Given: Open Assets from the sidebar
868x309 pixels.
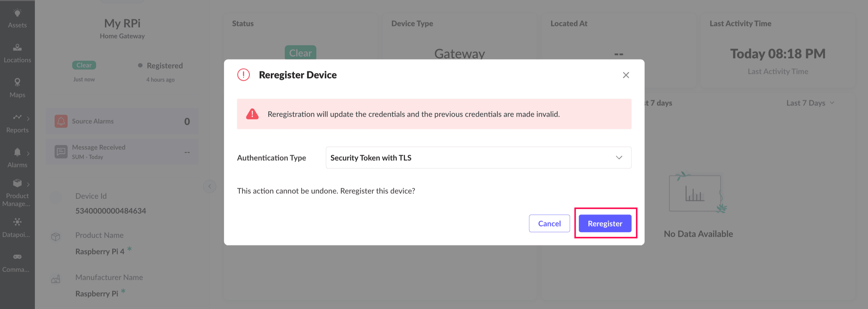Looking at the screenshot, I should click(17, 18).
